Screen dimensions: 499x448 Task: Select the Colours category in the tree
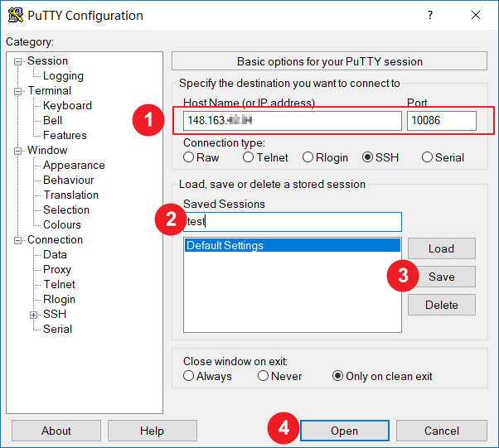click(62, 225)
